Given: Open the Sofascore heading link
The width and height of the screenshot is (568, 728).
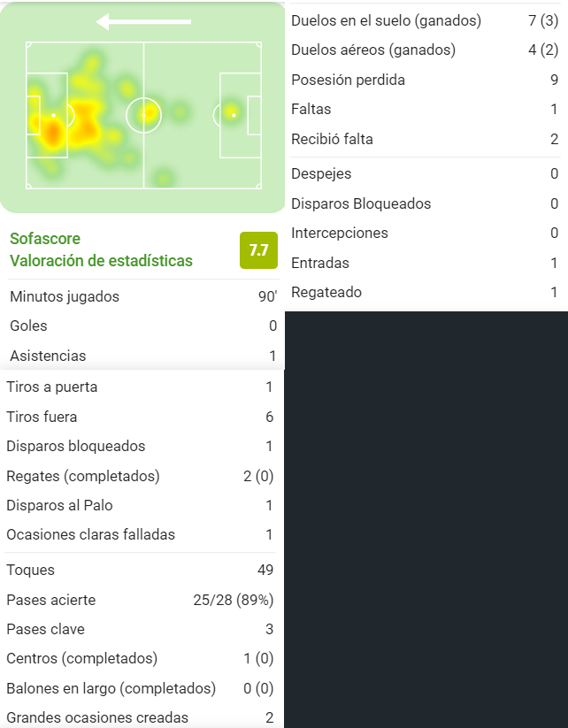Looking at the screenshot, I should [x=45, y=239].
